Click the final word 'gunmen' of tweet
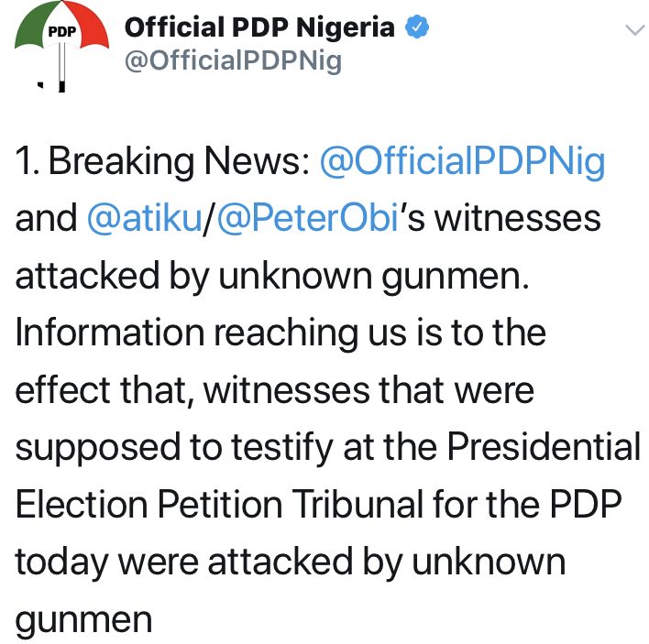Viewport: 649px width, 644px height. point(83,621)
